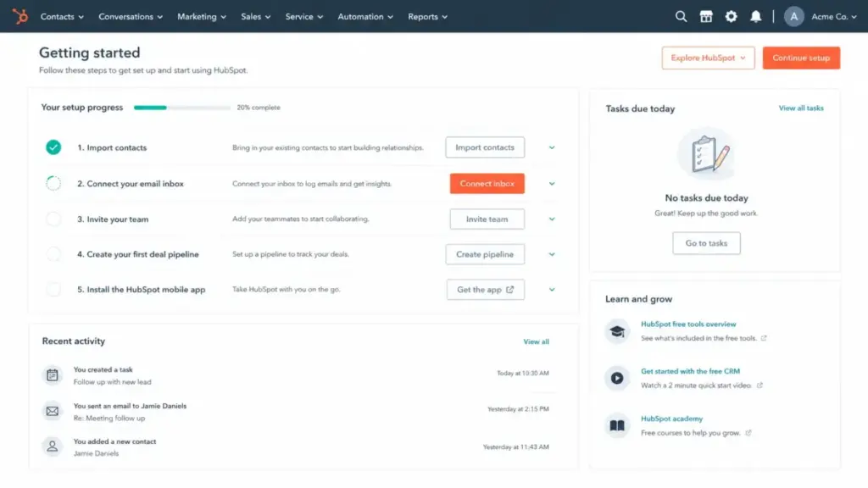Open the Acme Co. account dropdown
The image size is (868, 488).
(x=834, y=17)
